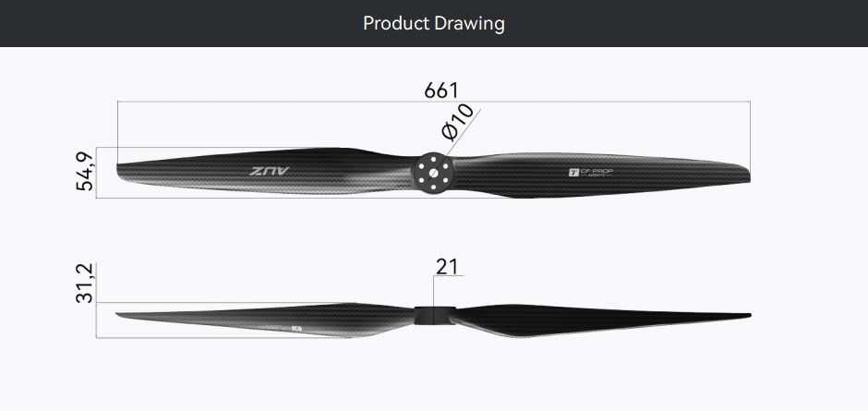Screen dimensions: 868x411
Task: Click the round hub of top-view propeller
Action: [x=433, y=173]
